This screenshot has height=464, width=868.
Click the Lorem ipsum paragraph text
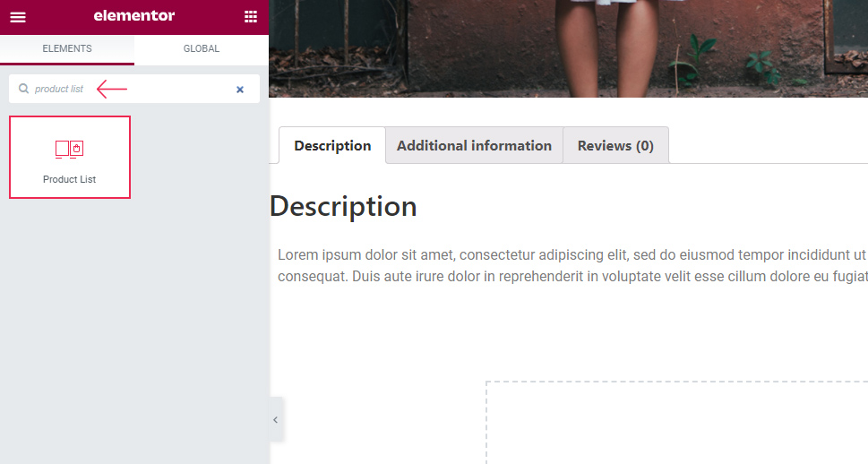click(572, 265)
